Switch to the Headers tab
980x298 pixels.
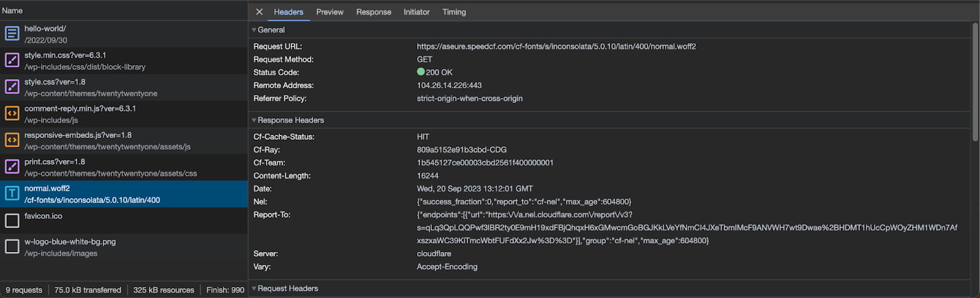click(288, 12)
